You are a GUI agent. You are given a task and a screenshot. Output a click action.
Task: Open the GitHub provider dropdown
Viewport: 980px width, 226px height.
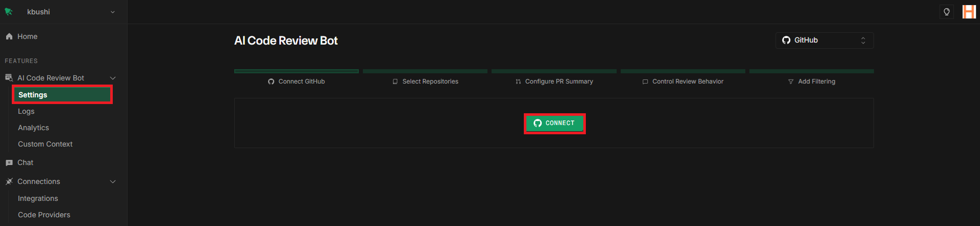click(824, 40)
